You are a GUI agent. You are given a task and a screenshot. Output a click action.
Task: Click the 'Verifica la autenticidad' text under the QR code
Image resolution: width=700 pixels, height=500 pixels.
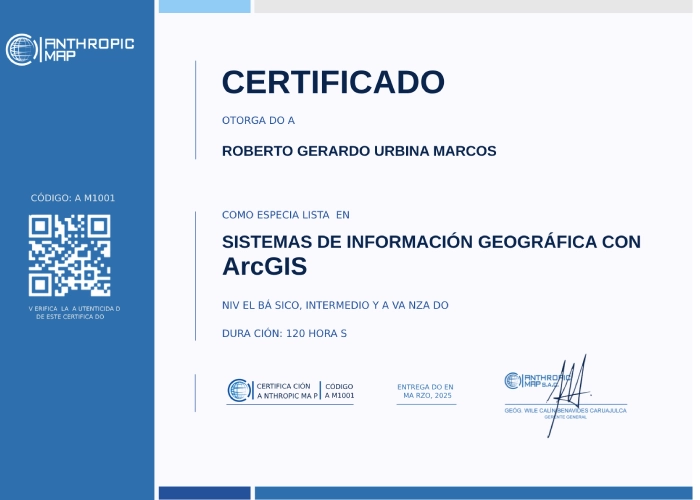[x=73, y=312]
